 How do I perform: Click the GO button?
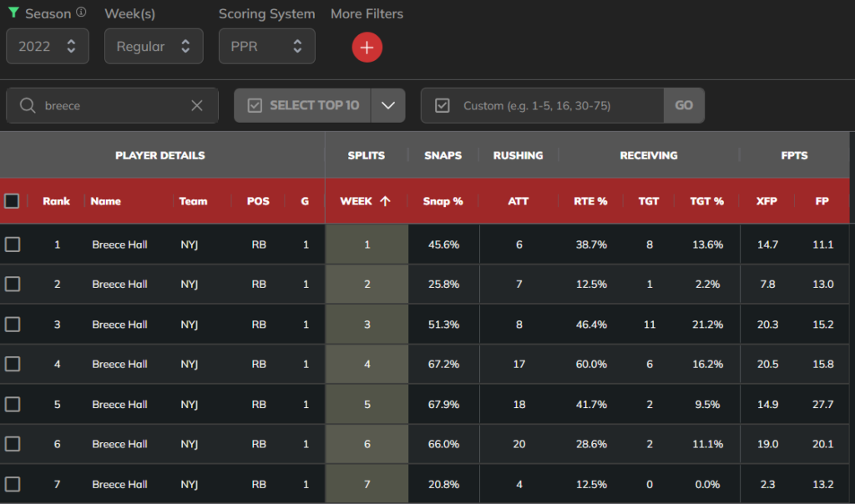[684, 105]
